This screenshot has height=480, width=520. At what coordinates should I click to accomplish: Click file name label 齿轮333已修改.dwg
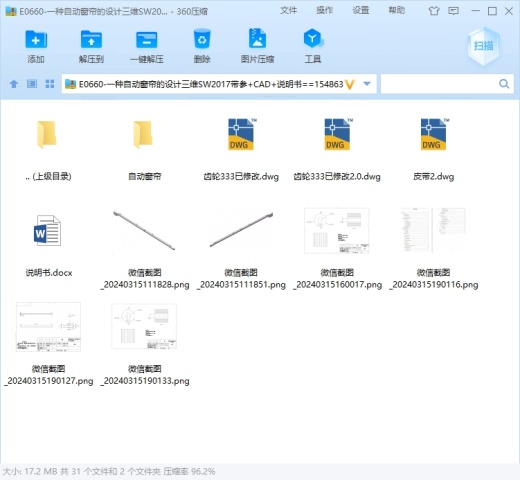pos(241,176)
